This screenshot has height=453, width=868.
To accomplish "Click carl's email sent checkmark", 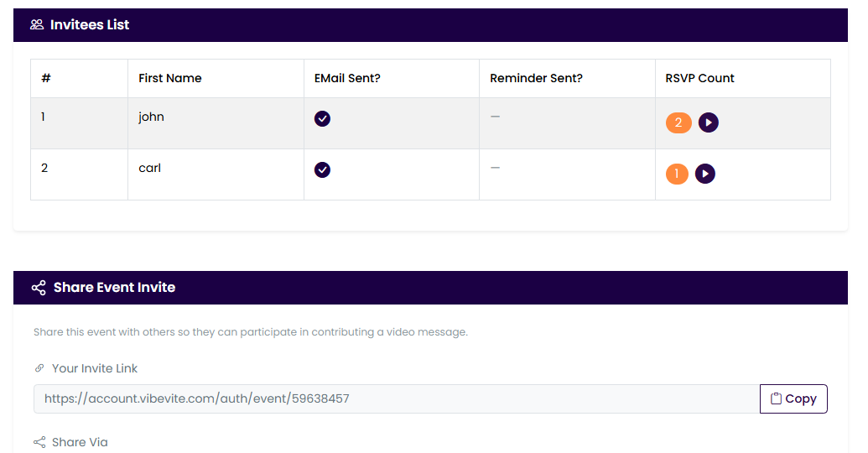I will [322, 169].
